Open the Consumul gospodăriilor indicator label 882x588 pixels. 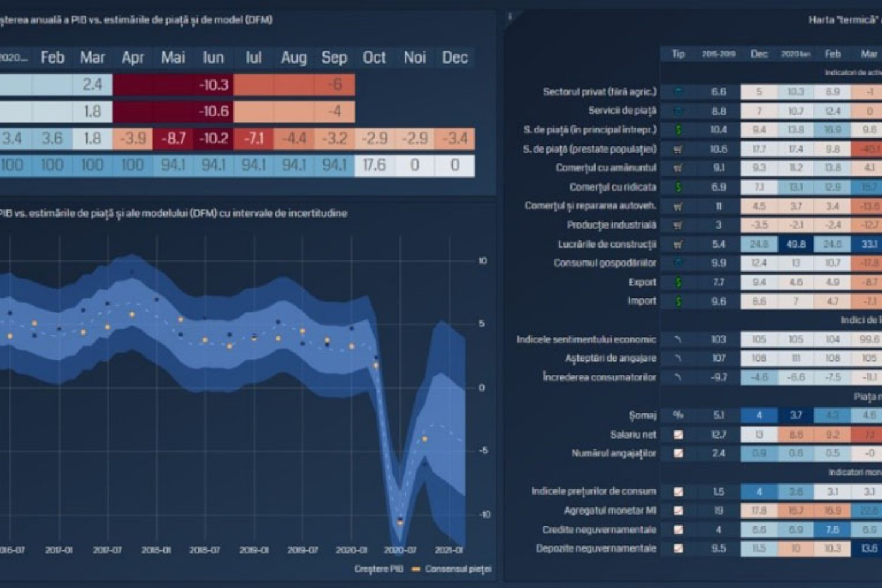click(x=604, y=263)
